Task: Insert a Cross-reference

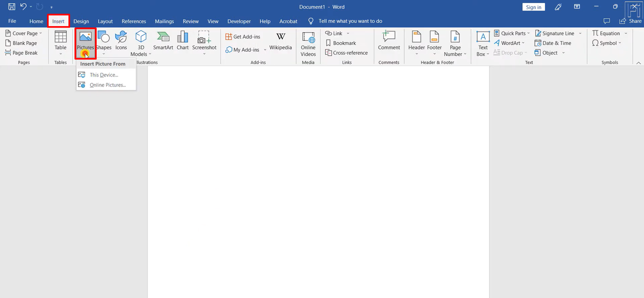Action: click(x=347, y=53)
